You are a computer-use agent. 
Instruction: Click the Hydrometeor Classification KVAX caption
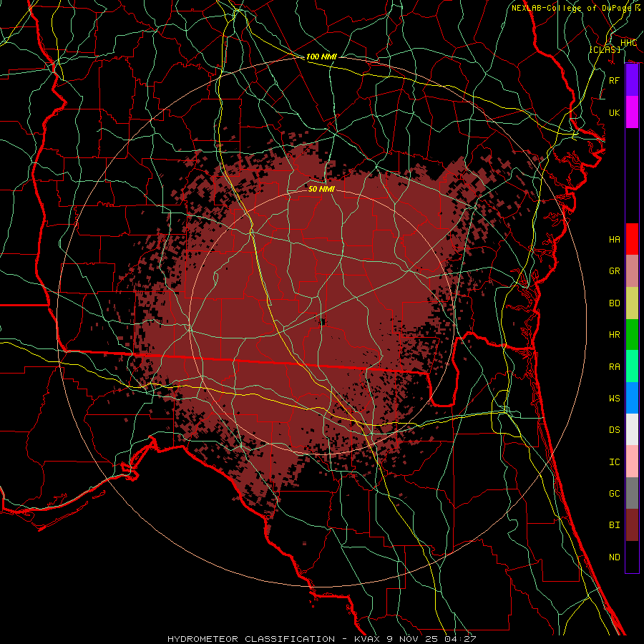(322, 639)
